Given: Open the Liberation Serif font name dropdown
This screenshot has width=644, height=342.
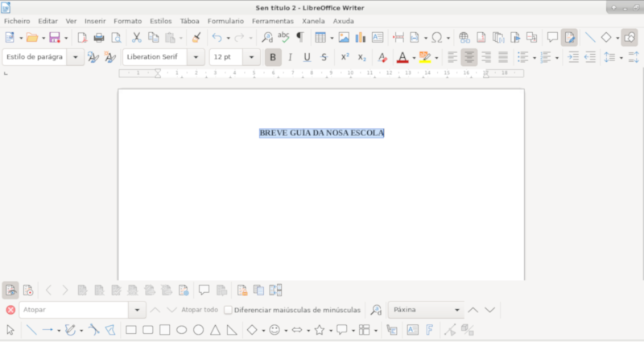Looking at the screenshot, I should [196, 57].
